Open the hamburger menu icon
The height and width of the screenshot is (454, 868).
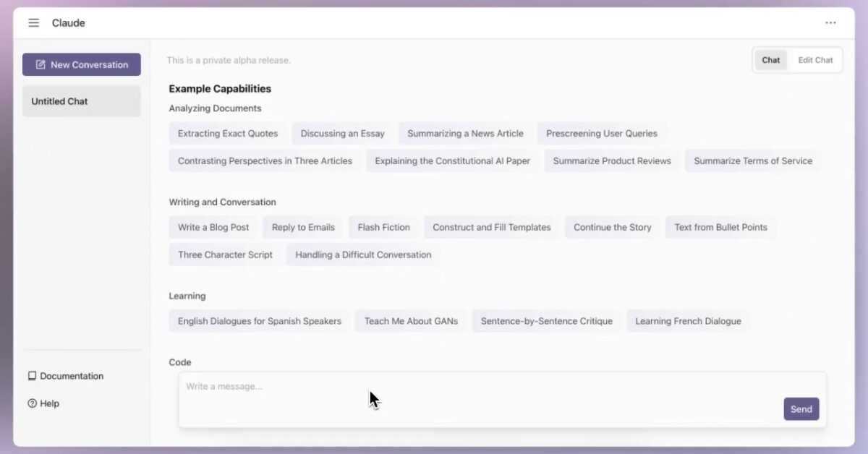33,23
